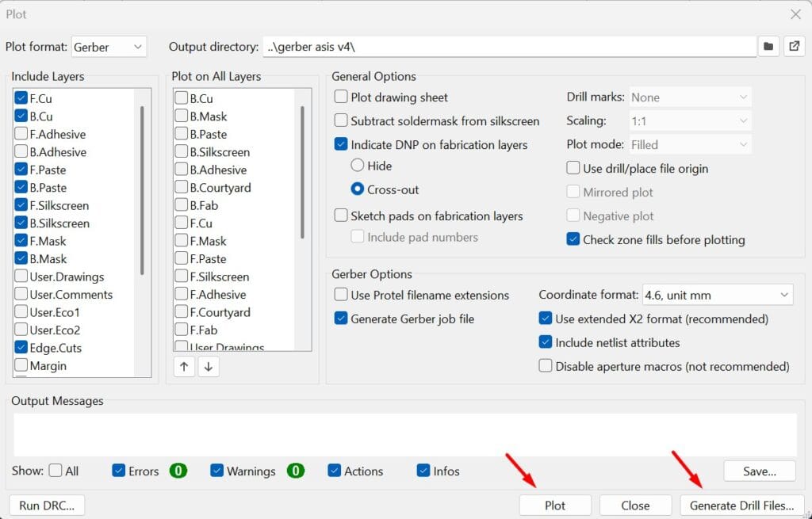812x519 pixels.
Task: Enable Use Protel filename extensions
Action: 342,295
